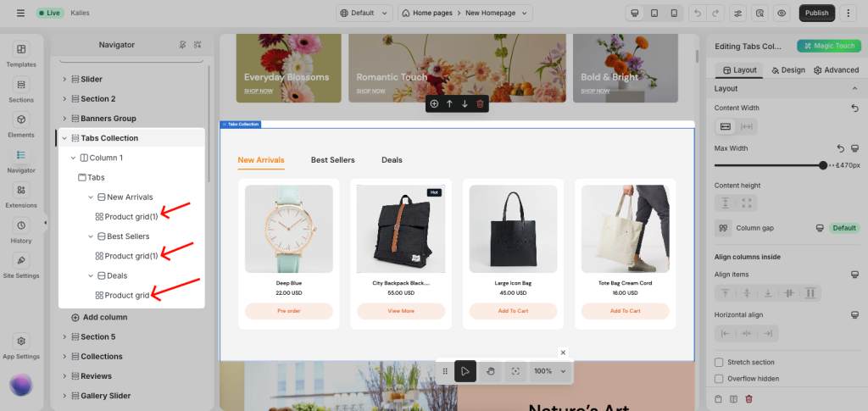This screenshot has height=411, width=868.
Task: Switch to mobile device view
Action: click(x=674, y=13)
